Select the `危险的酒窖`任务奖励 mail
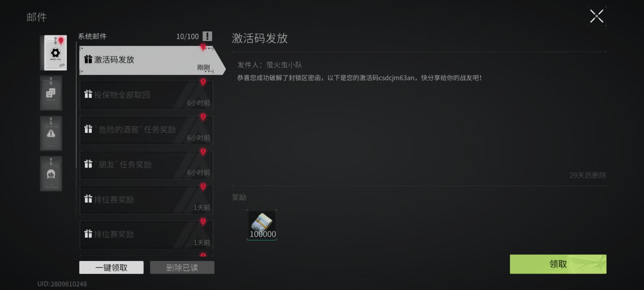644x290 pixels. coord(147,130)
